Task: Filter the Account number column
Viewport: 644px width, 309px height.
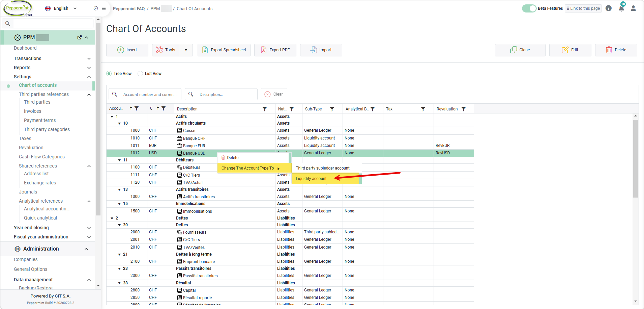Action: (137, 108)
